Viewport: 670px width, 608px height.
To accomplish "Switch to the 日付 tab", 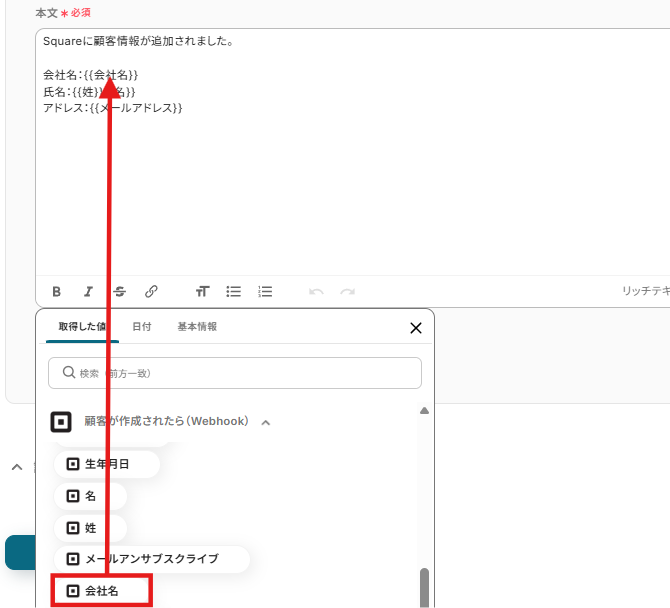I will click(x=142, y=327).
